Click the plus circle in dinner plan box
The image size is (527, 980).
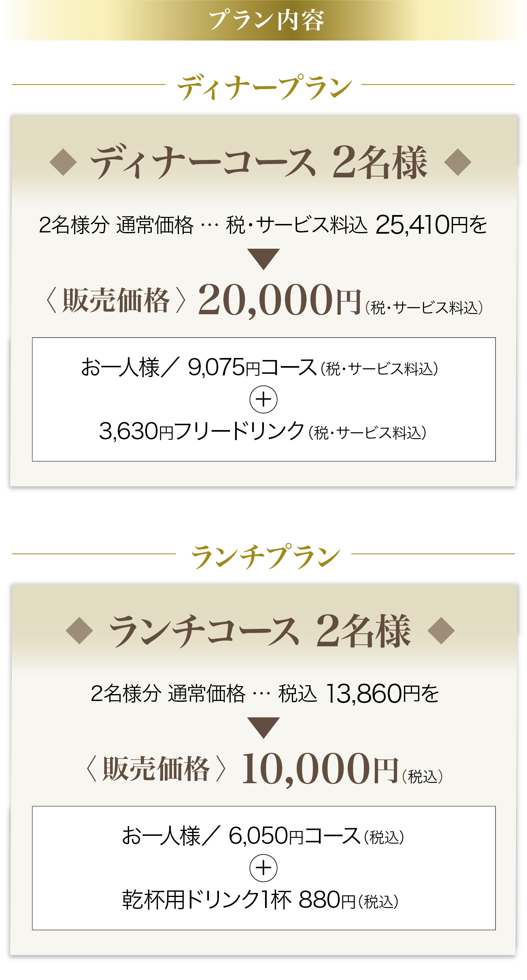pyautogui.click(x=263, y=400)
